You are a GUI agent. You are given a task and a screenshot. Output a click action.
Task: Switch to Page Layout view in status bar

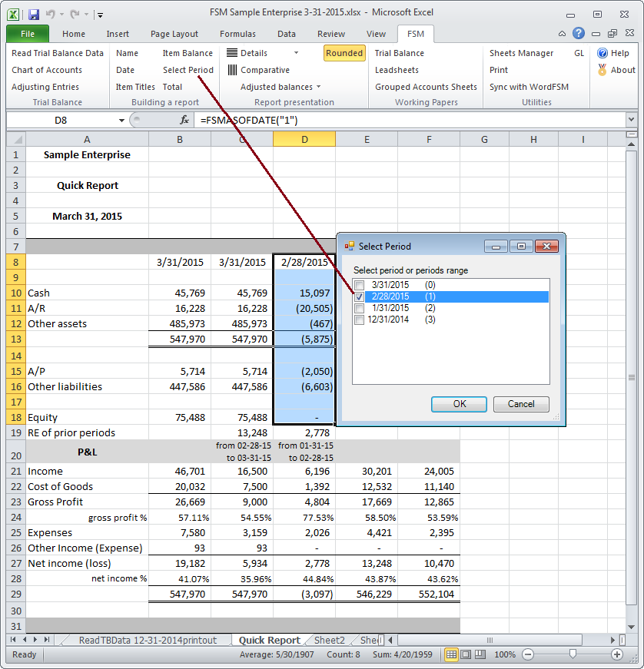click(x=466, y=654)
